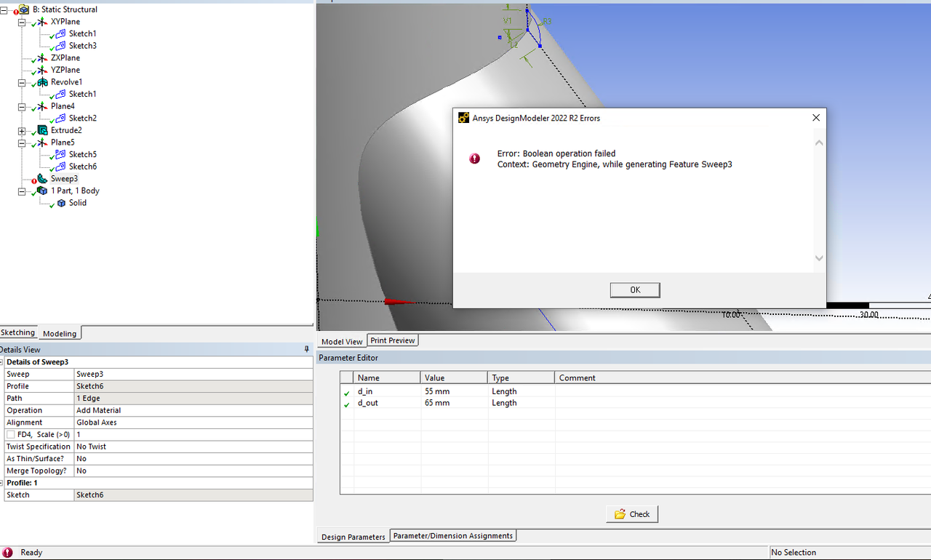Open the Model View tab
The width and height of the screenshot is (931, 560).
tap(342, 341)
